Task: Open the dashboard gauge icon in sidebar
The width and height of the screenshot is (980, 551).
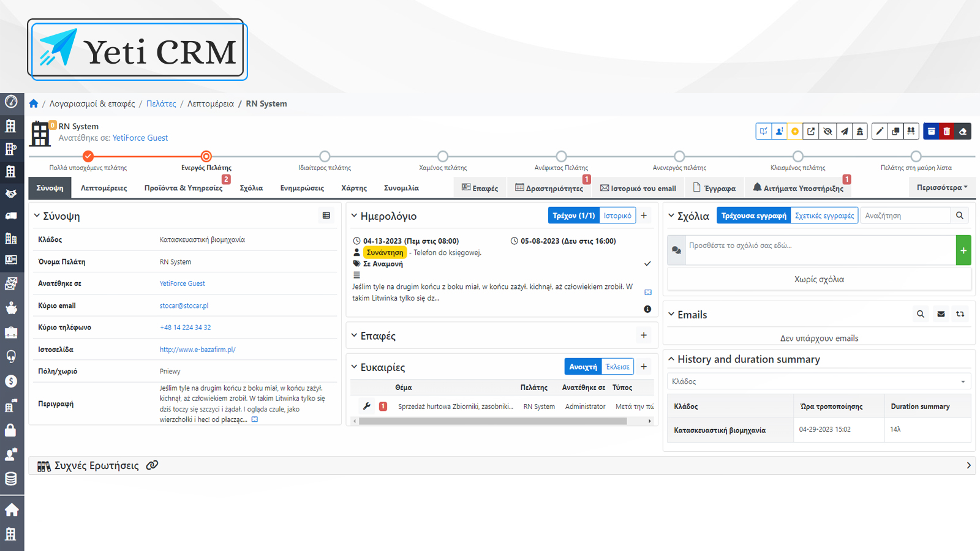Action: [x=11, y=101]
